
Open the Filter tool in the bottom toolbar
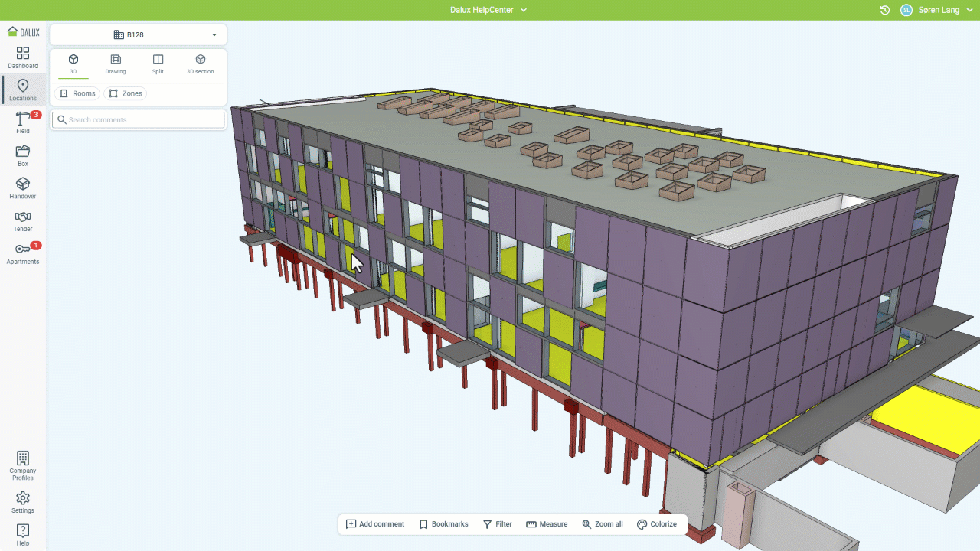pyautogui.click(x=498, y=524)
